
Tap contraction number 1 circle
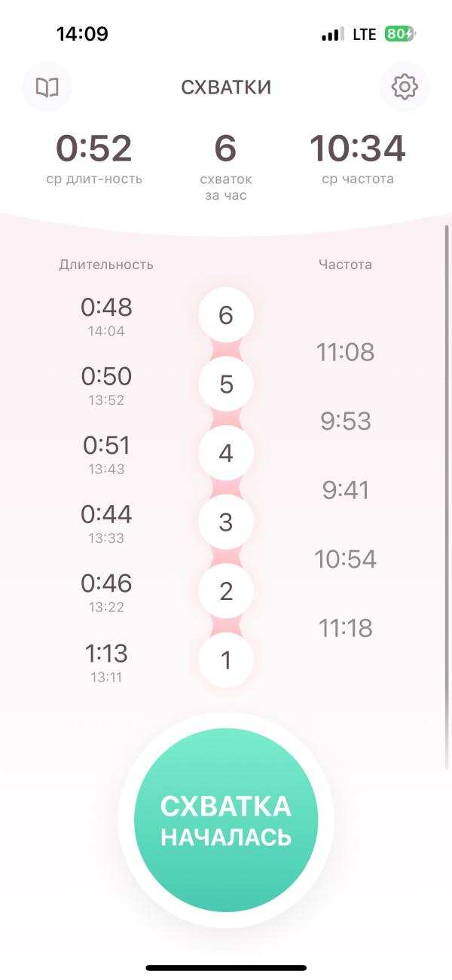pos(226,661)
